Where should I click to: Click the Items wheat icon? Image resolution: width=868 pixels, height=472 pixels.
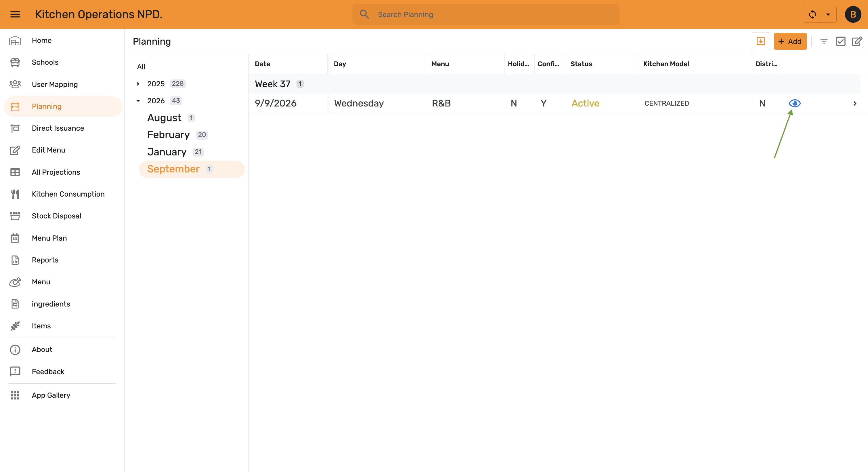tap(15, 326)
